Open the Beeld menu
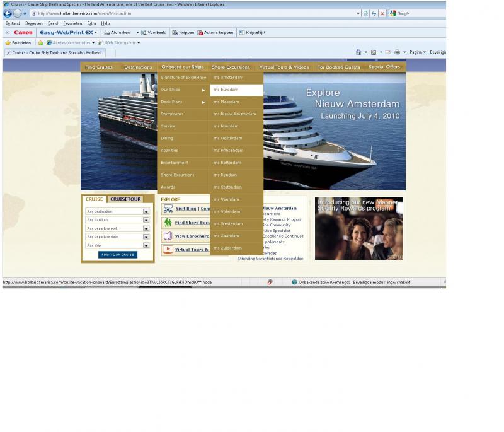Viewport: 504px width, 432px height. click(x=53, y=23)
